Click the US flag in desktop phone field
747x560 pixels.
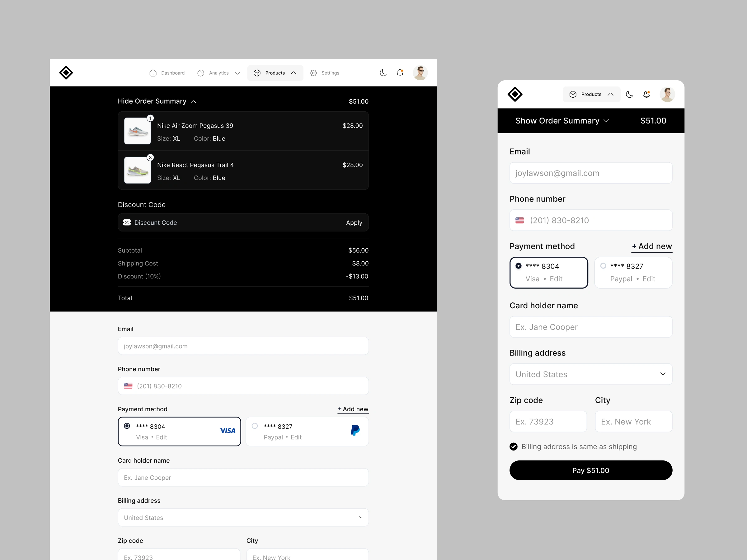point(128,386)
